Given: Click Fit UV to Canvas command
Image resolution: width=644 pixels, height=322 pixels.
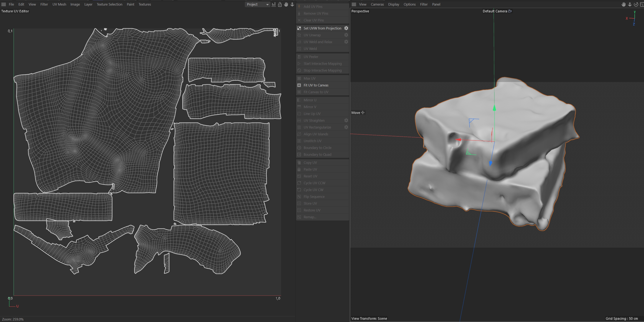Looking at the screenshot, I should pyautogui.click(x=316, y=85).
